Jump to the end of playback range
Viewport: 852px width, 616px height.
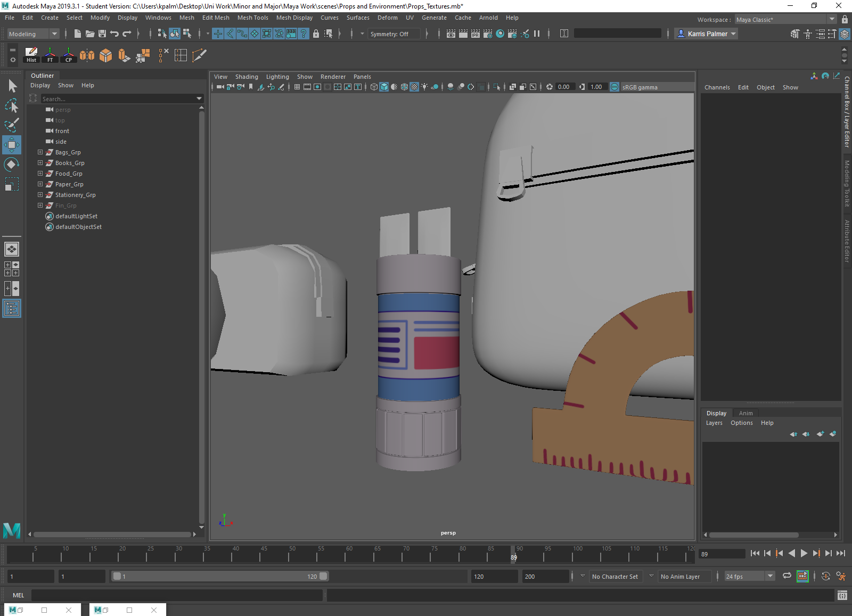(841, 553)
